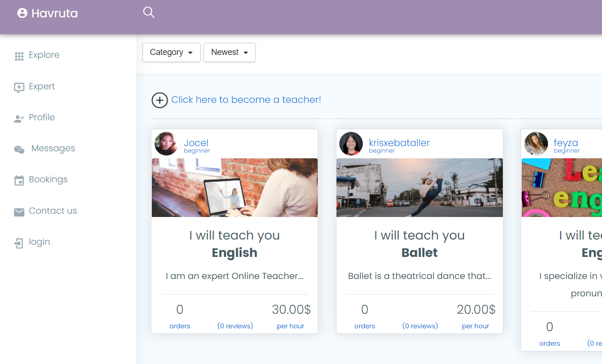
Task: Open feyza's profile name link
Action: [x=566, y=143]
